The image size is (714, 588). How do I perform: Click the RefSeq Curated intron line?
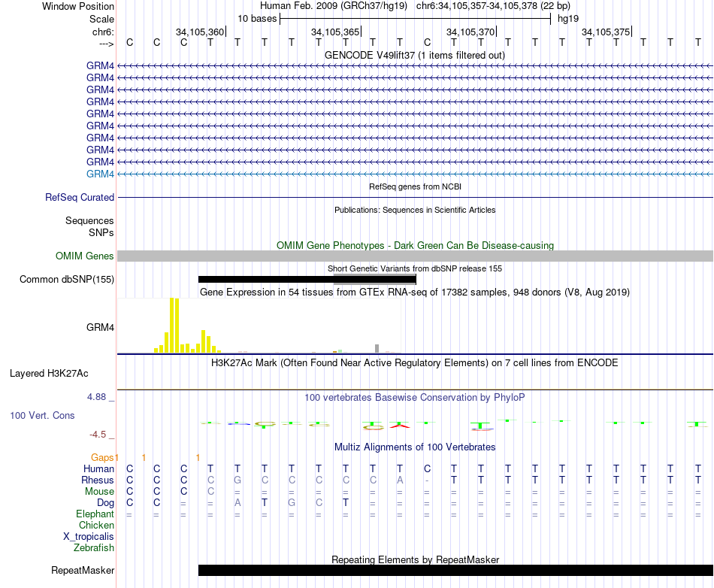[416, 197]
